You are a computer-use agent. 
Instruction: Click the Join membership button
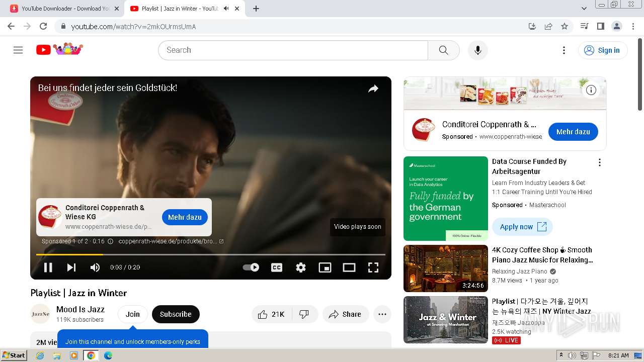133,314
